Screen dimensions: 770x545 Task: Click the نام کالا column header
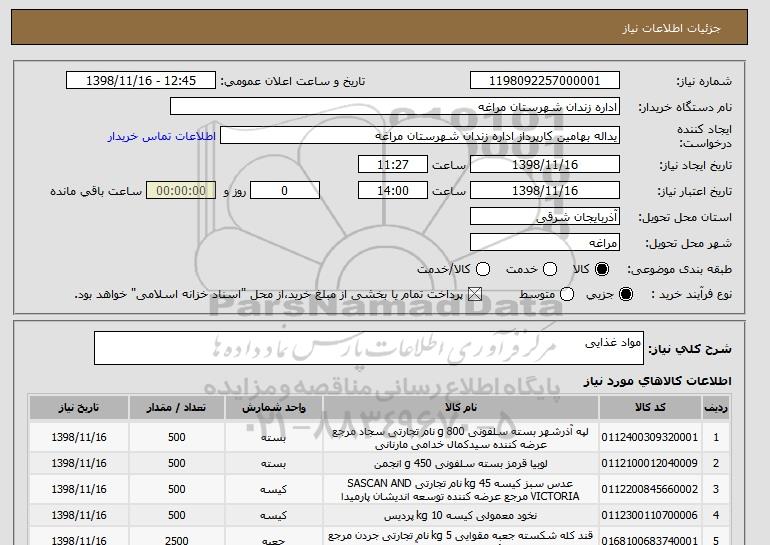coord(461,408)
